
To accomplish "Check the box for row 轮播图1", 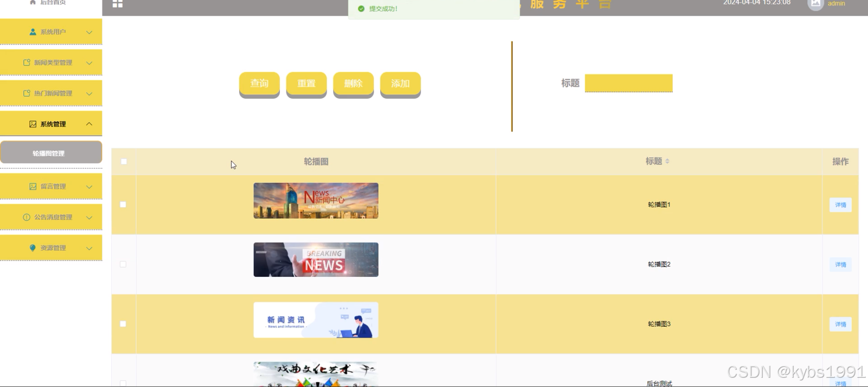I will pos(123,205).
